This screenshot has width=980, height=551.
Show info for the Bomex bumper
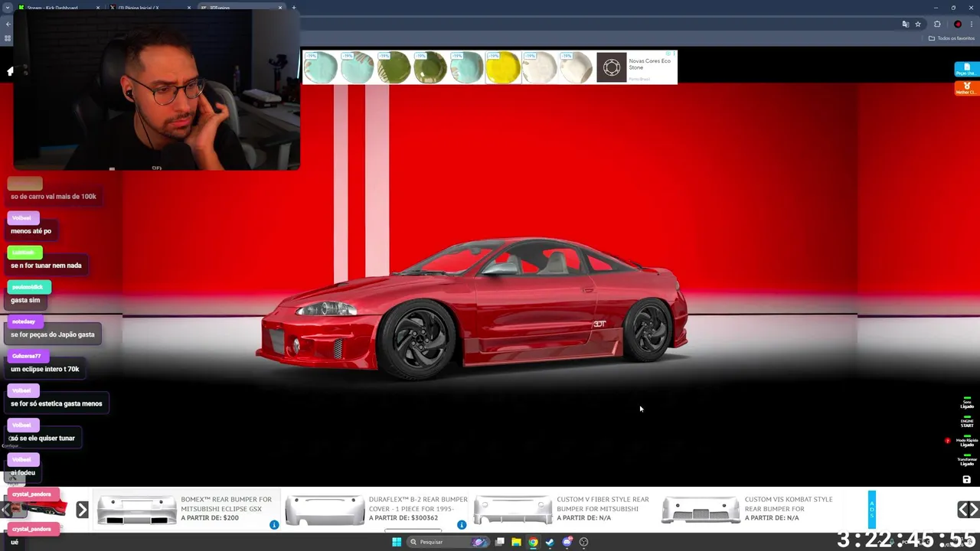[274, 524]
